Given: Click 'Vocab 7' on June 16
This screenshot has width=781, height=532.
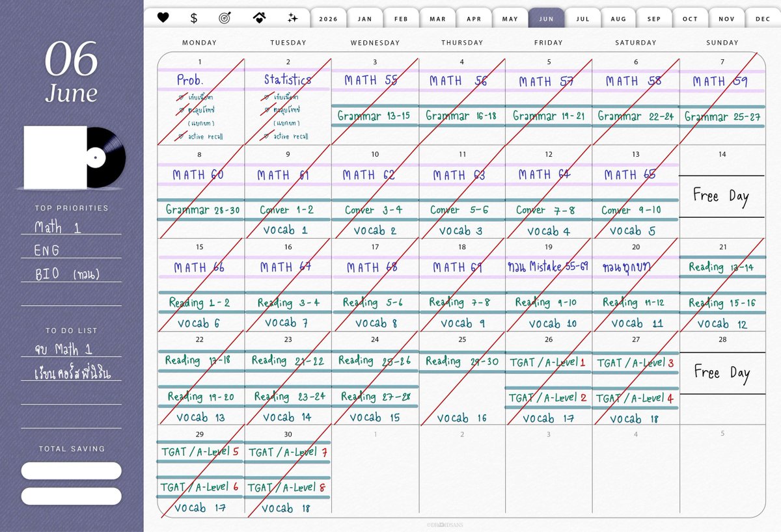Looking at the screenshot, I should coord(286,323).
